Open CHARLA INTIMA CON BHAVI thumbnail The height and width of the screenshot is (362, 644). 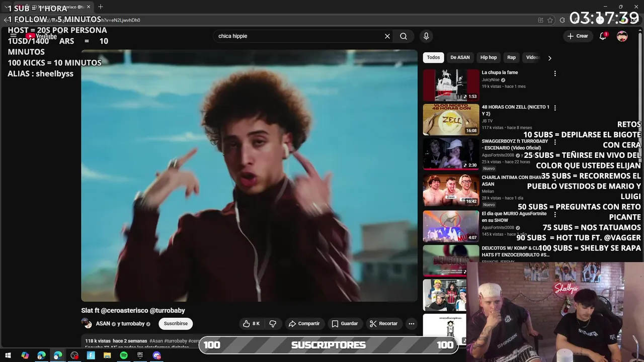451,190
